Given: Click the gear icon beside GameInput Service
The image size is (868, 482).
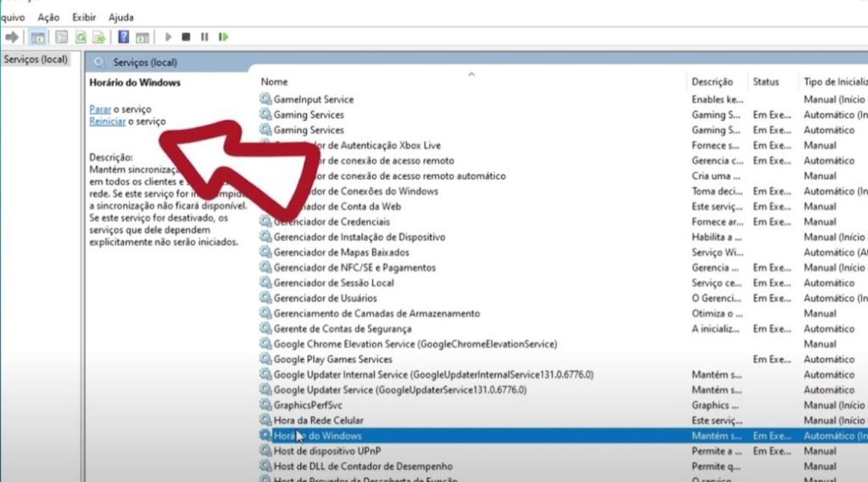Looking at the screenshot, I should [x=265, y=100].
